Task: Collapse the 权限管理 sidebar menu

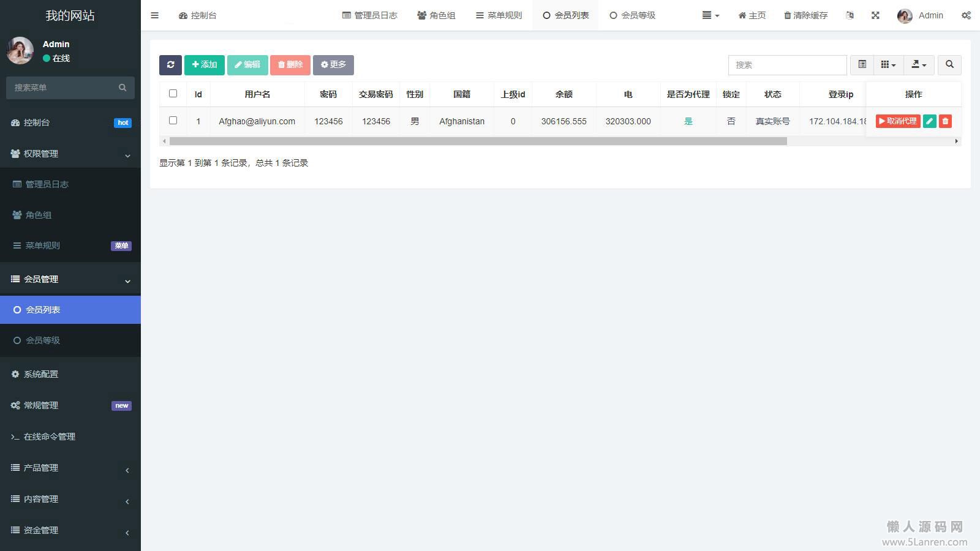Action: click(x=70, y=154)
